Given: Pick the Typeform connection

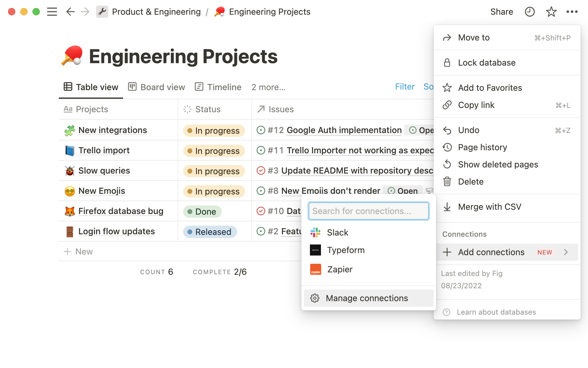Looking at the screenshot, I should point(345,250).
